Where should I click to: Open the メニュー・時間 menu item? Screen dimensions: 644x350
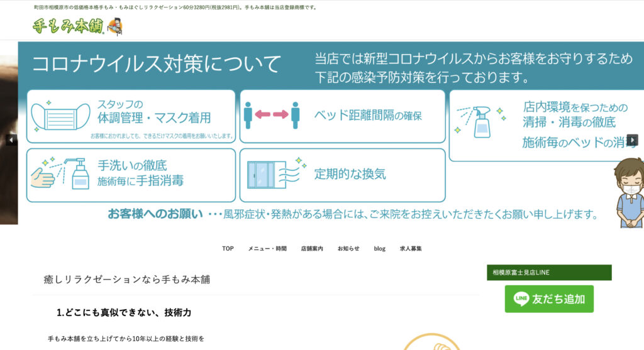click(x=267, y=248)
